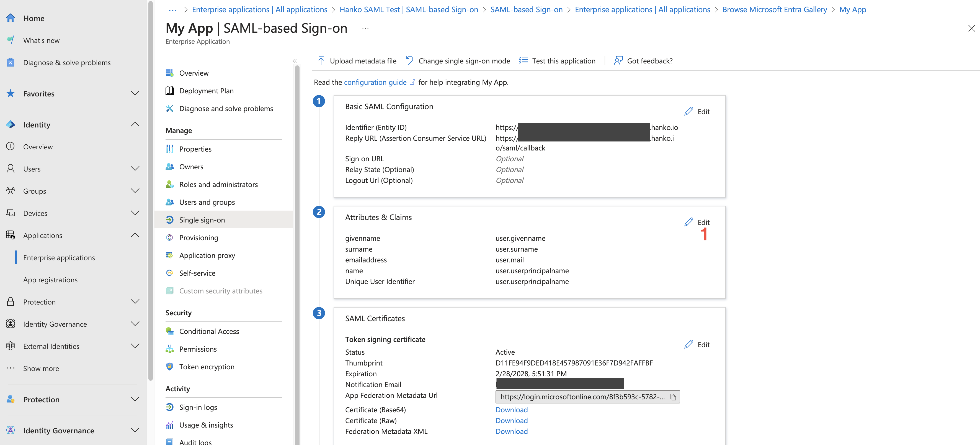Open the configuration guide link
This screenshot has height=445, width=980.
pyautogui.click(x=375, y=83)
